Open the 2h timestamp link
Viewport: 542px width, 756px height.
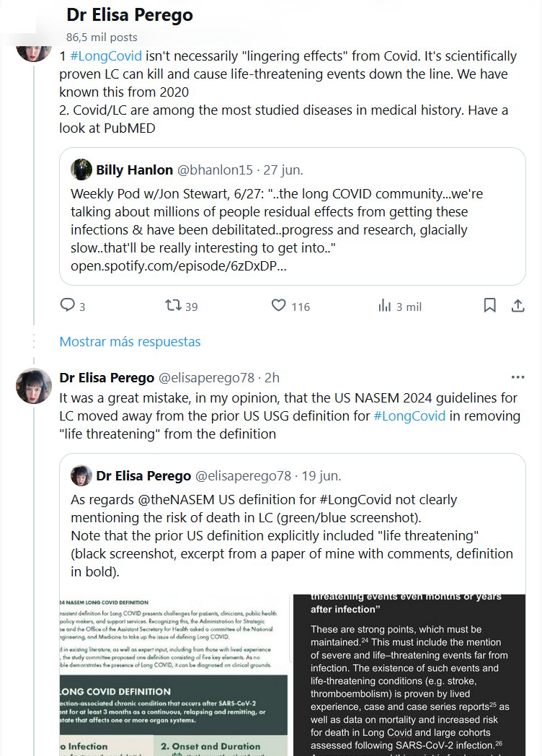tap(272, 378)
